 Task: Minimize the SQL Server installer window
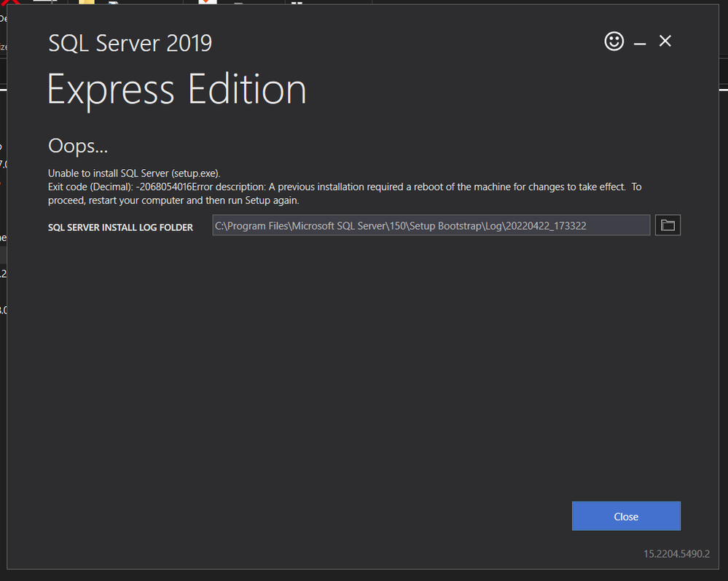click(640, 44)
